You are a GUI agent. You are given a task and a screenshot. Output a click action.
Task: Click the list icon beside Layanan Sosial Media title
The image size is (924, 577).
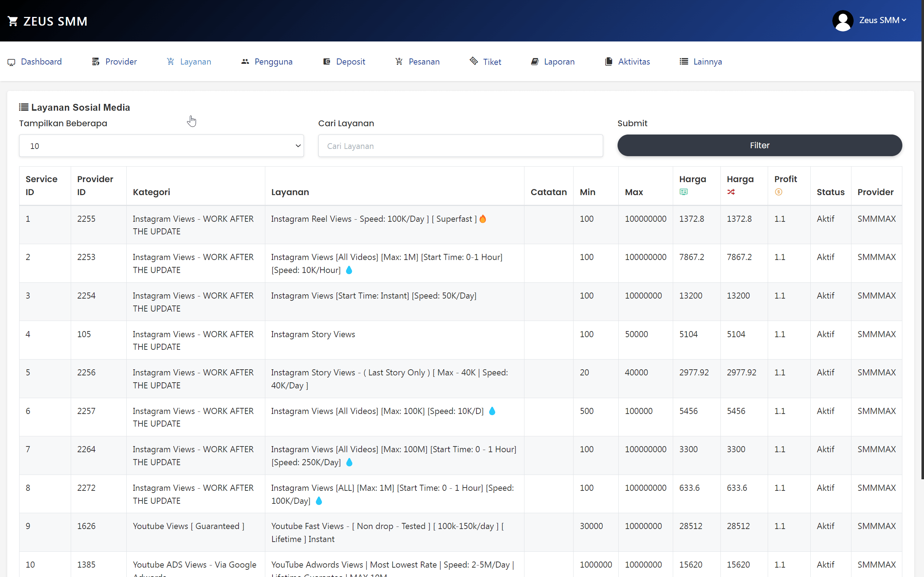(x=23, y=107)
